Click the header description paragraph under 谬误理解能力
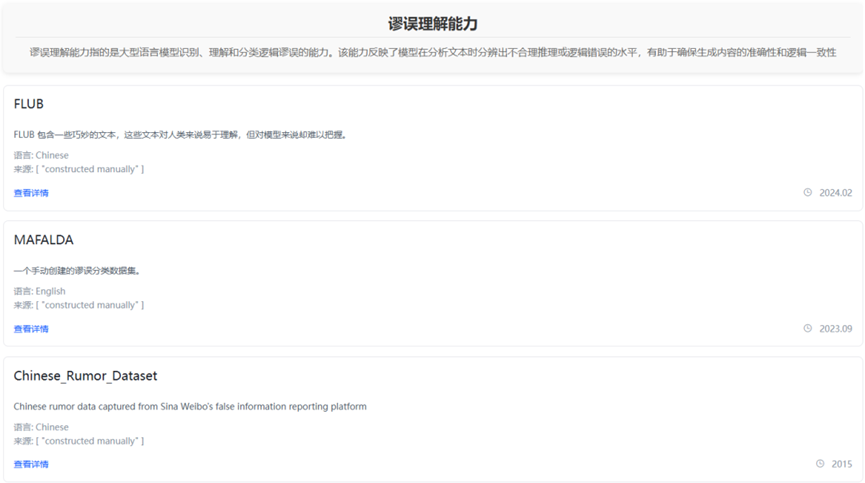 coord(432,52)
